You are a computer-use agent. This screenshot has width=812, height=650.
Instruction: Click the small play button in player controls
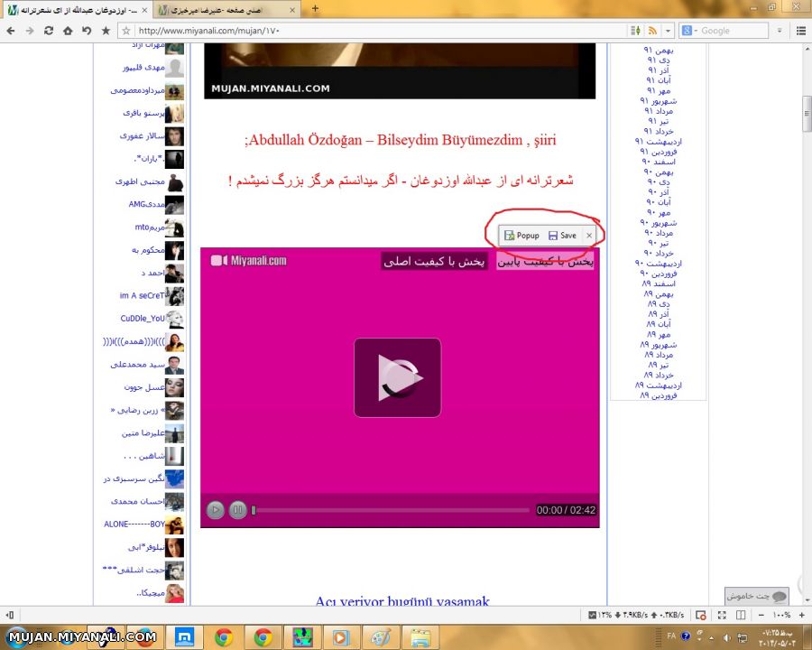pos(216,510)
